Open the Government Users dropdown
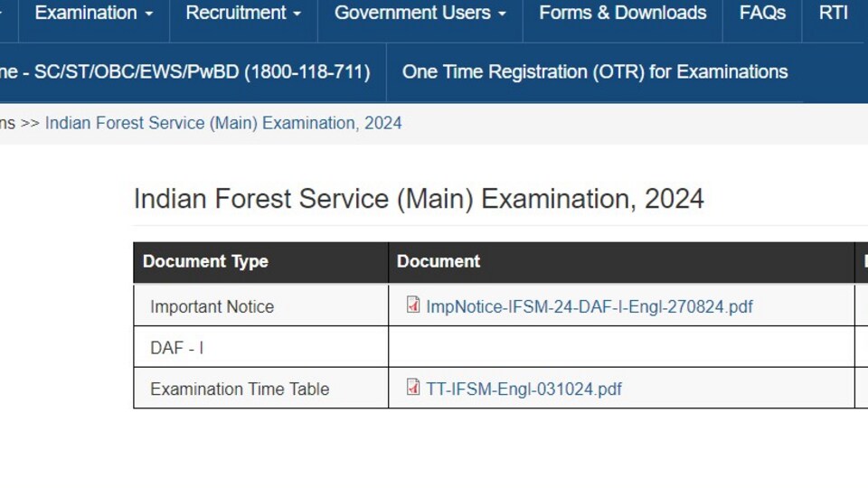 tap(420, 13)
